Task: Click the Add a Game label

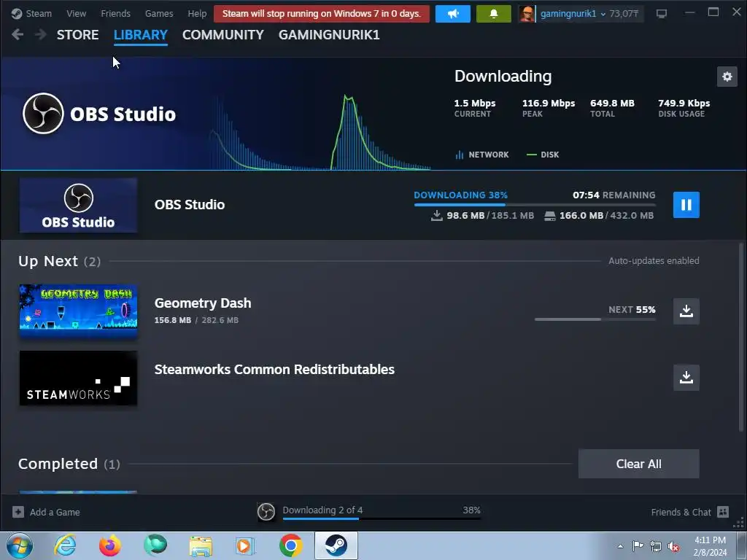Action: click(55, 513)
